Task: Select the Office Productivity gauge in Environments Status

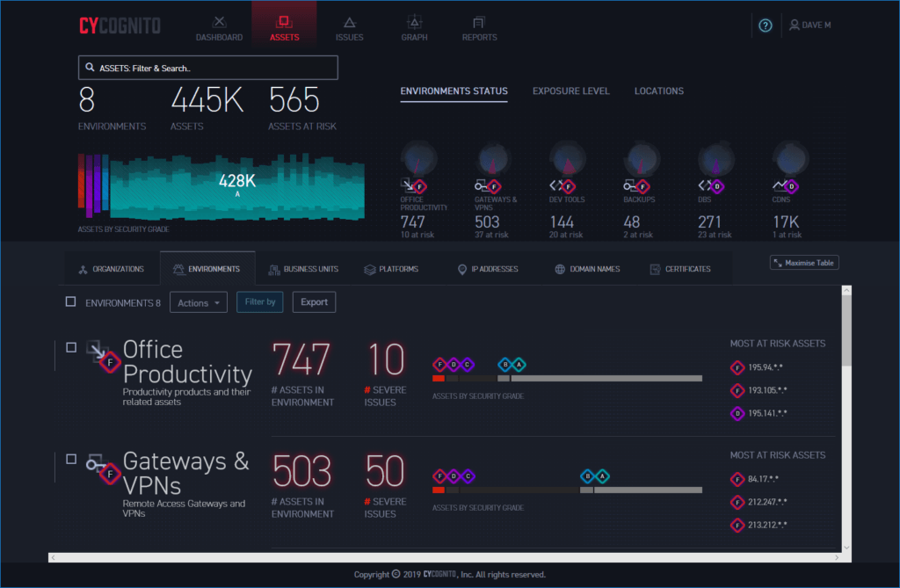Action: (419, 158)
